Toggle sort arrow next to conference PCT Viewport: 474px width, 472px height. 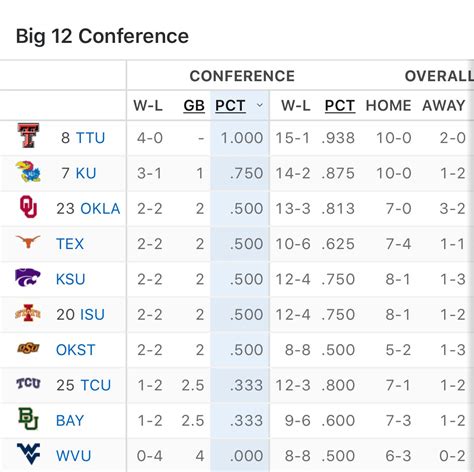coord(260,105)
